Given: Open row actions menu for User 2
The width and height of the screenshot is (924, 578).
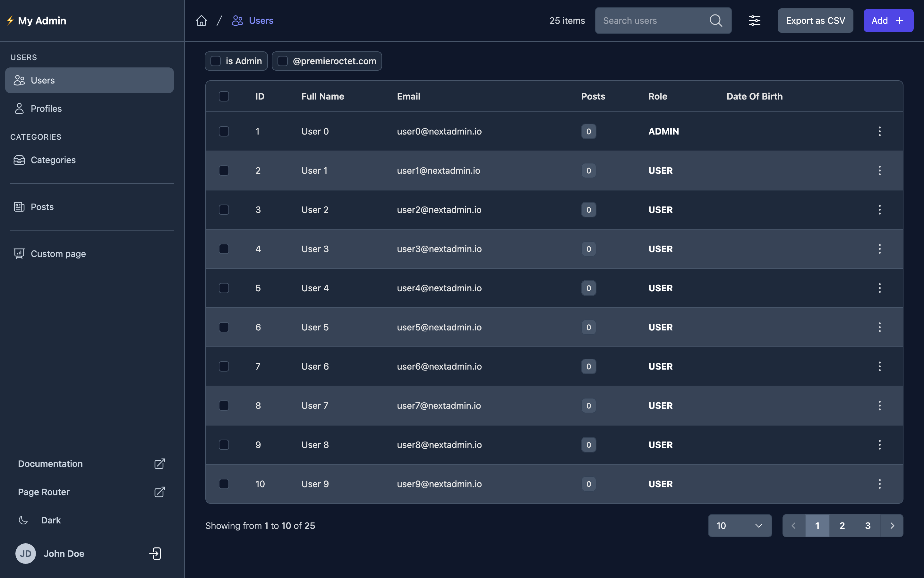Looking at the screenshot, I should (x=879, y=210).
